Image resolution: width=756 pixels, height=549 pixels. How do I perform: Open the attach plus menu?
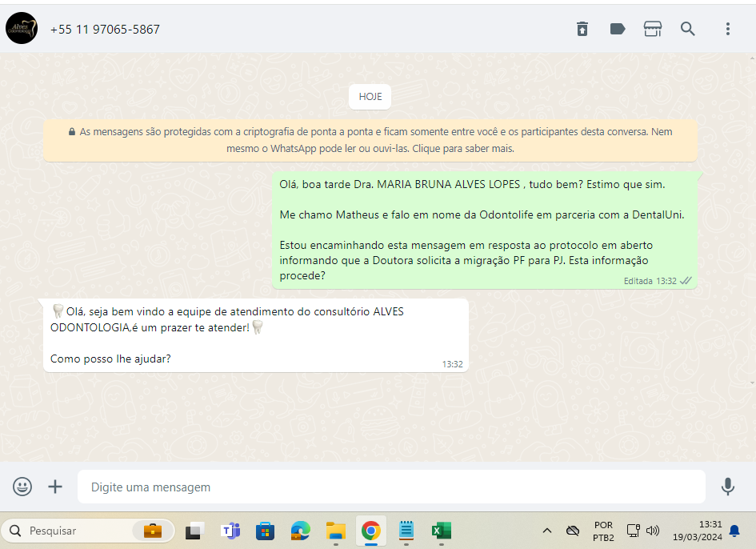pos(55,487)
